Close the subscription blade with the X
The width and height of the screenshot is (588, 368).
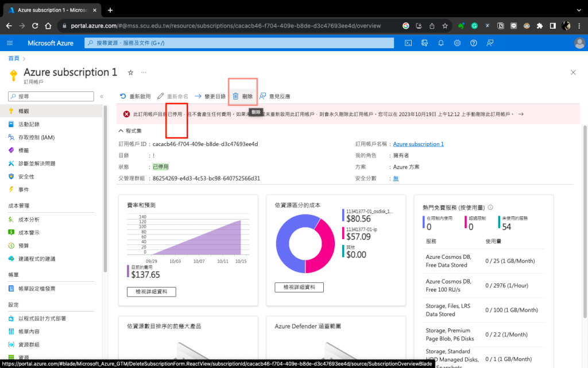(x=573, y=72)
